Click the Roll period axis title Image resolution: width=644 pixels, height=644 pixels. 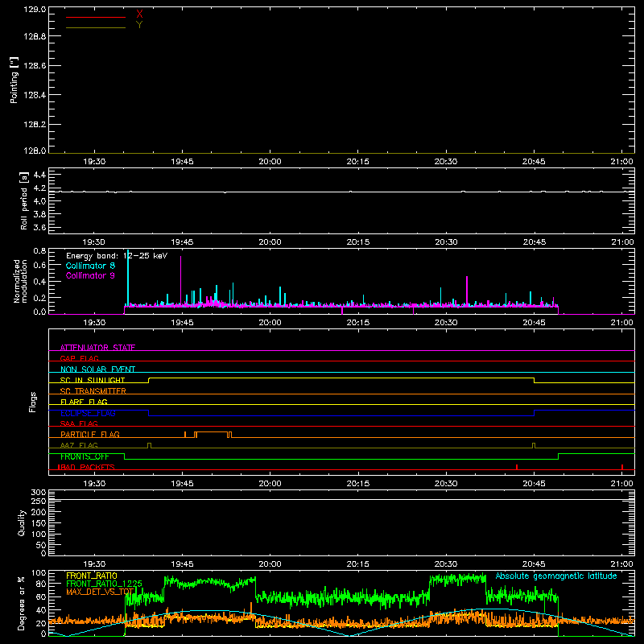(24, 200)
